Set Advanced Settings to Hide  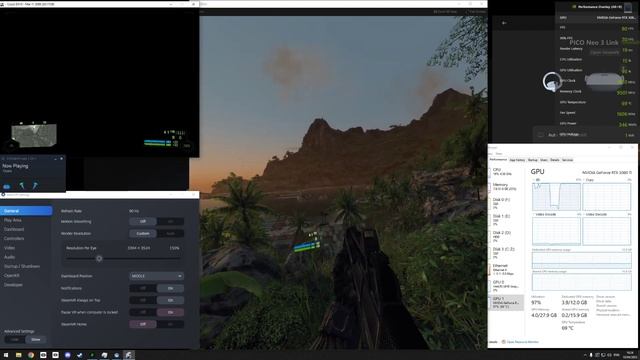coord(15,340)
